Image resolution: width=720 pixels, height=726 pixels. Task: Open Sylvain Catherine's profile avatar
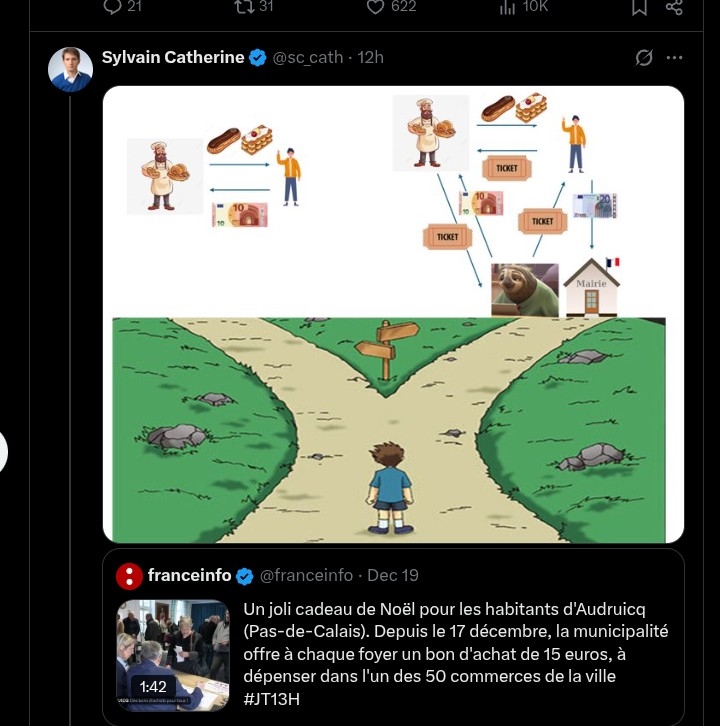[x=70, y=69]
